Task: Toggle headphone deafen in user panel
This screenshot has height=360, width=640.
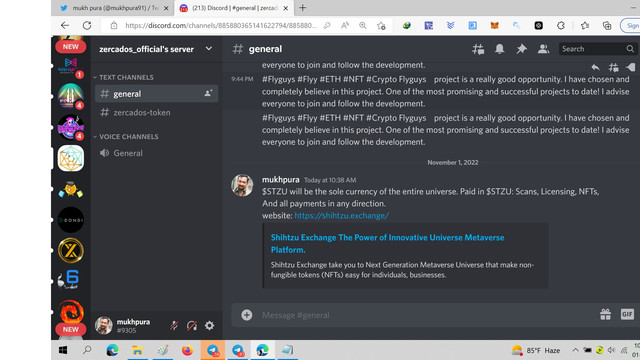Action: tap(192, 325)
